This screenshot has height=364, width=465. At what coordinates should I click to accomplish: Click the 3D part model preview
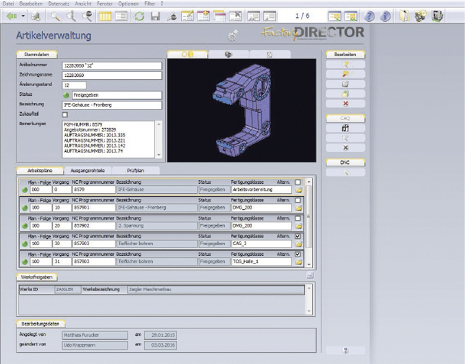[x=241, y=110]
